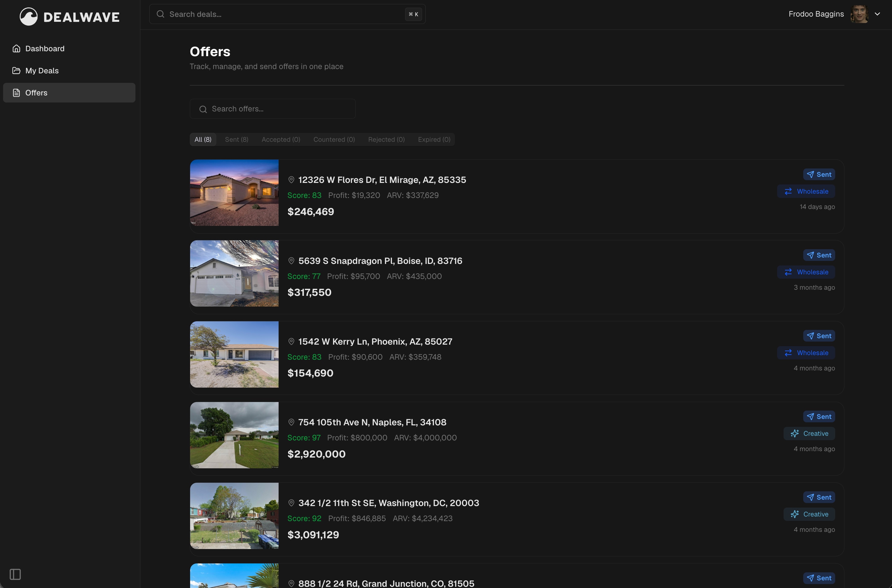Show Expired (0) offers tab

coord(434,140)
